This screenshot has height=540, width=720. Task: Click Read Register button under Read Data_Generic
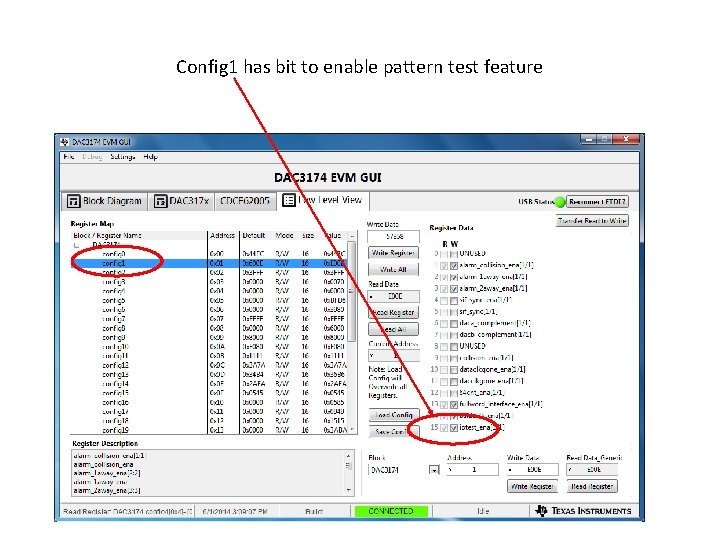click(x=592, y=486)
